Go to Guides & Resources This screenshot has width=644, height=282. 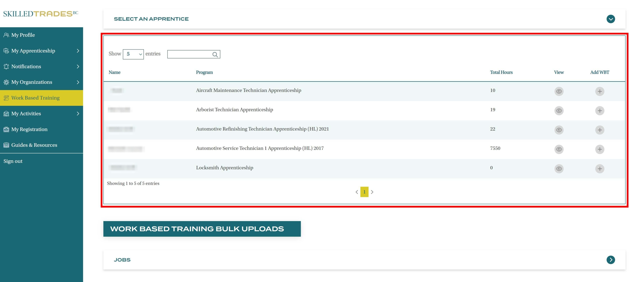tap(34, 145)
